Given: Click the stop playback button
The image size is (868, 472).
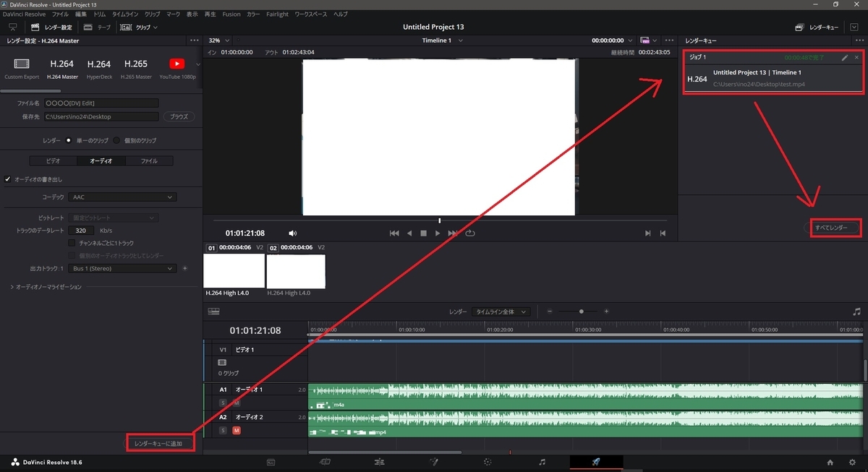Looking at the screenshot, I should (424, 233).
